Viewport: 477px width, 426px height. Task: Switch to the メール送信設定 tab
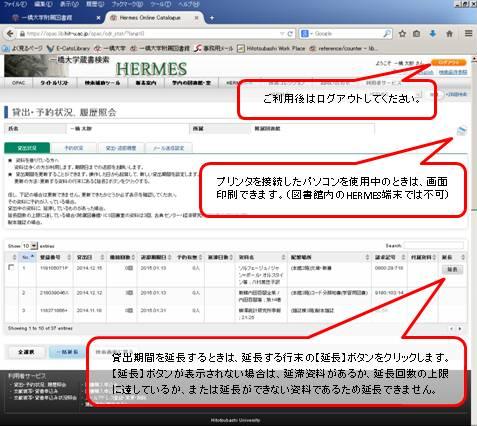coord(169,148)
